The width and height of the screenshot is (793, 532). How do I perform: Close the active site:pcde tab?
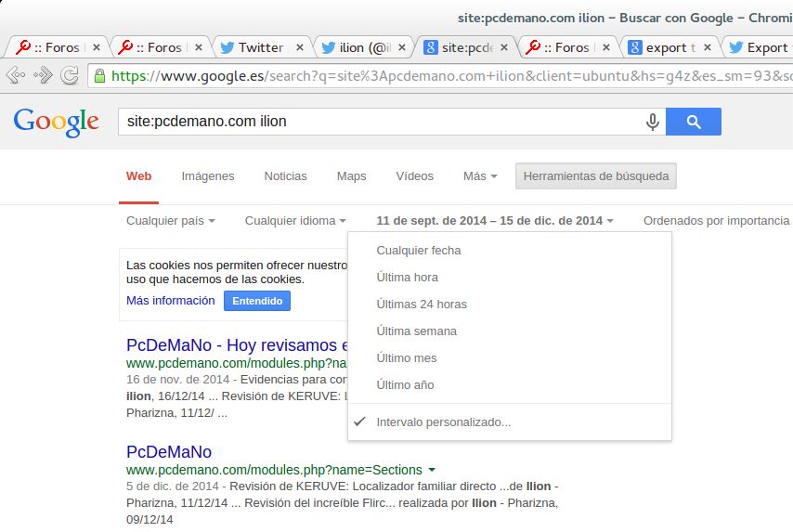[x=504, y=47]
